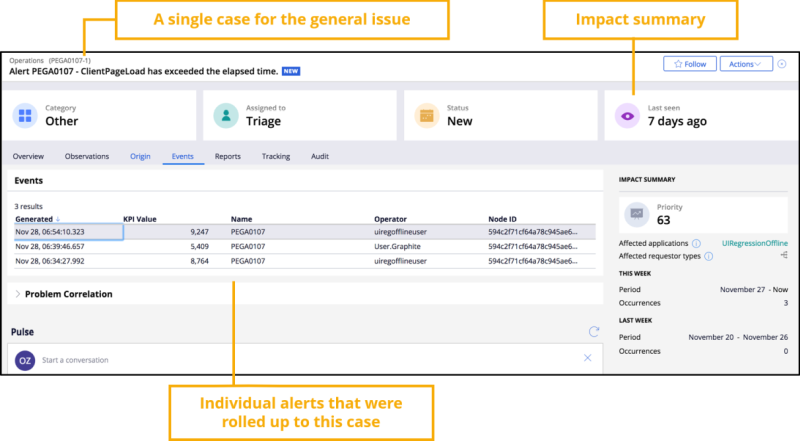This screenshot has height=441, width=800.
Task: Click the Priority chart icon
Action: click(x=635, y=213)
